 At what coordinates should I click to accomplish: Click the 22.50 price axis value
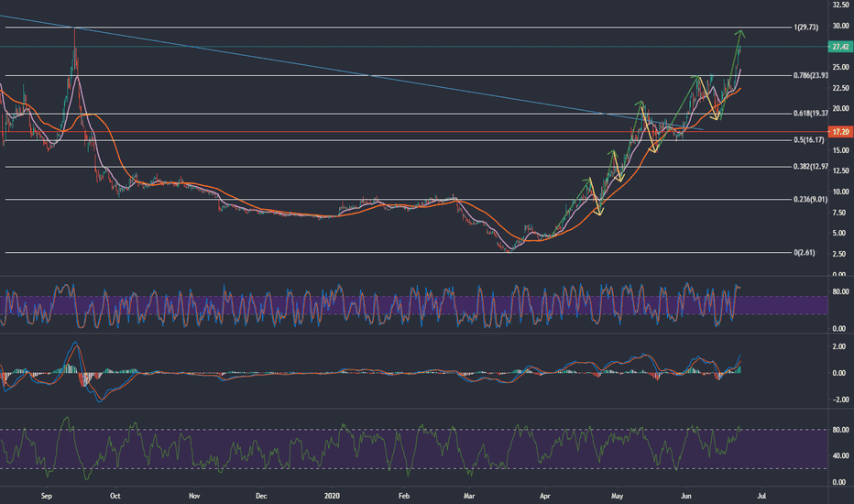[x=840, y=88]
